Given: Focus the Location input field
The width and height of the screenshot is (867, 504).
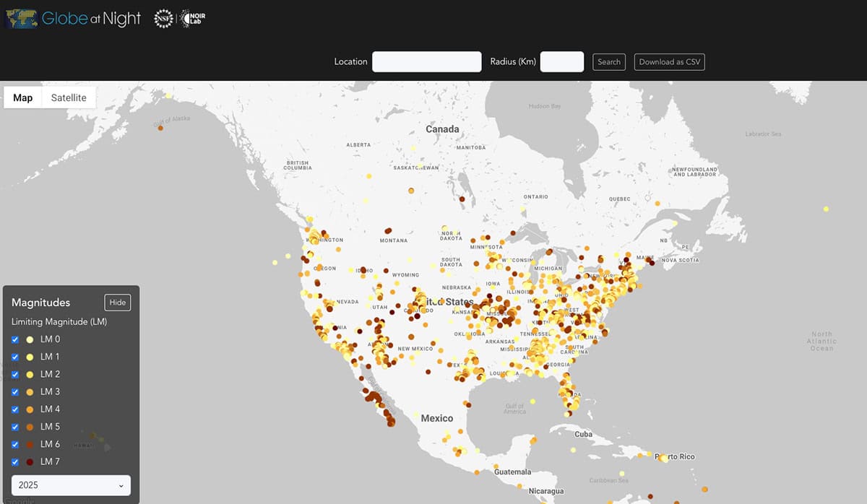Looking at the screenshot, I should pos(426,62).
